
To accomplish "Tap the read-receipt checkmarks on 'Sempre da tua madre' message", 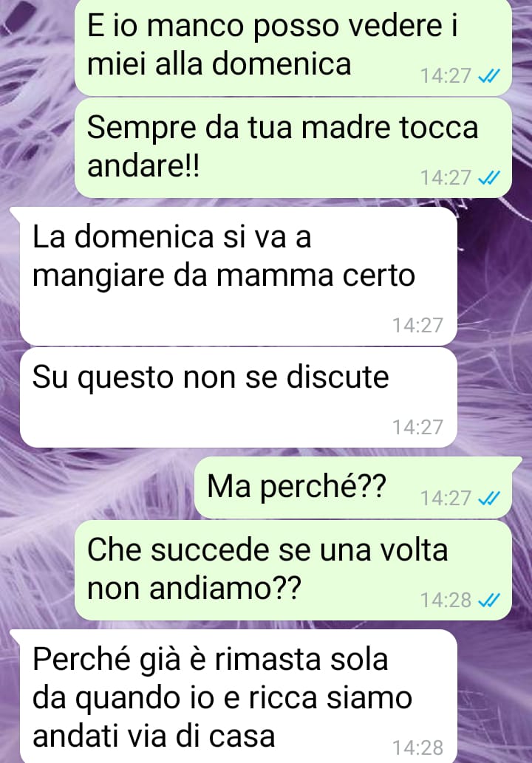I will point(489,178).
